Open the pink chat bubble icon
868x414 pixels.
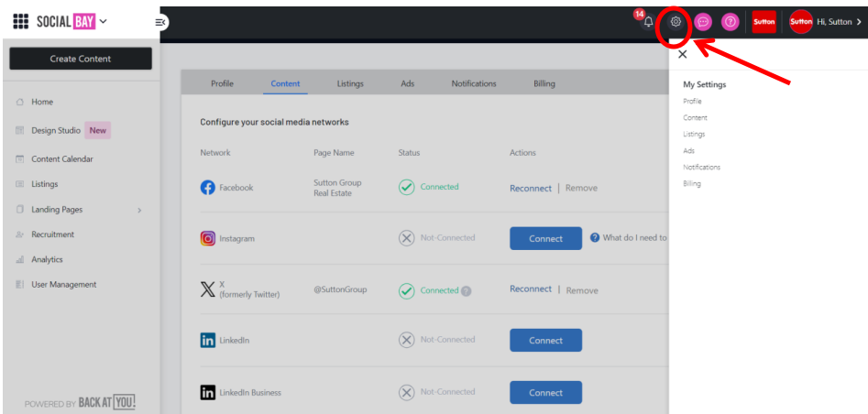pos(703,22)
